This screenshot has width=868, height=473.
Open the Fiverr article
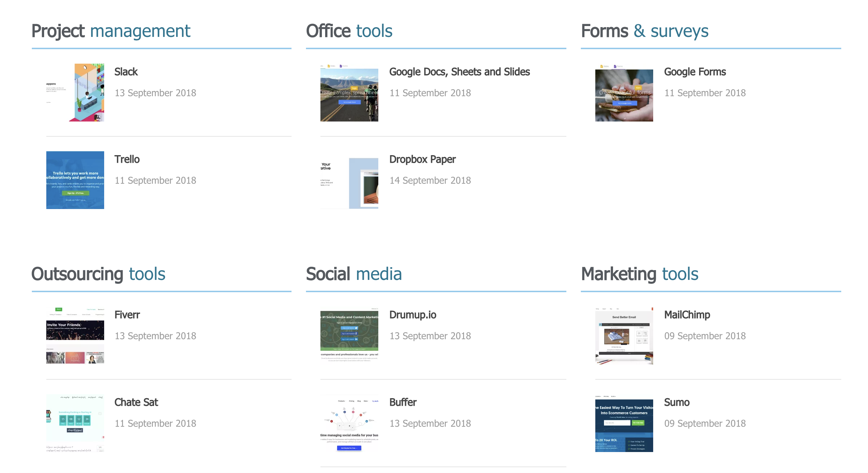(x=127, y=315)
